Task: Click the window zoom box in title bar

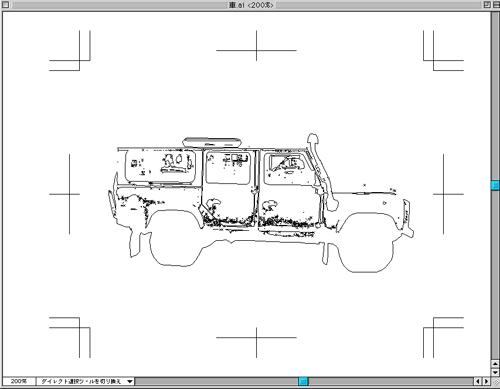Action: 487,4
